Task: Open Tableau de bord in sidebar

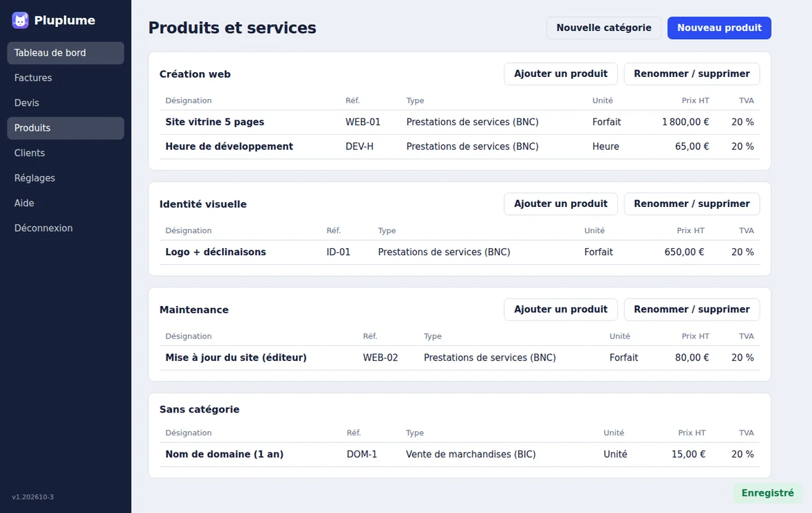Action: pos(66,53)
